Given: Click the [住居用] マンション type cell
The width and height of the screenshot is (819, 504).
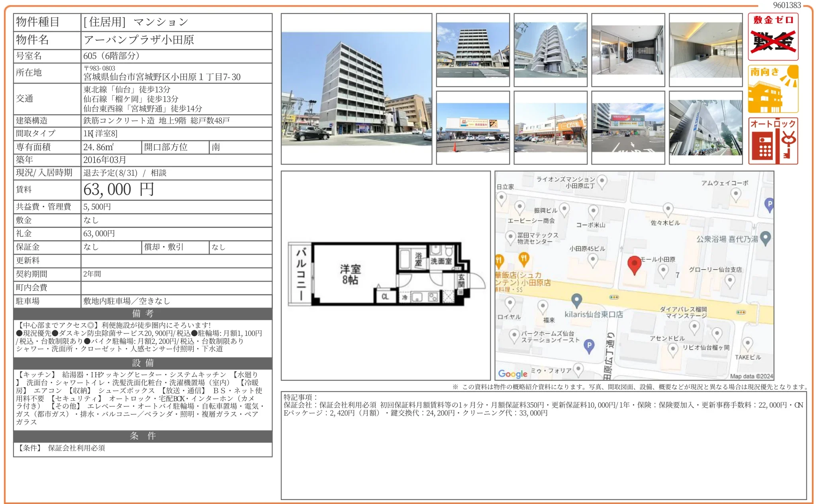Looking at the screenshot, I should (x=176, y=22).
